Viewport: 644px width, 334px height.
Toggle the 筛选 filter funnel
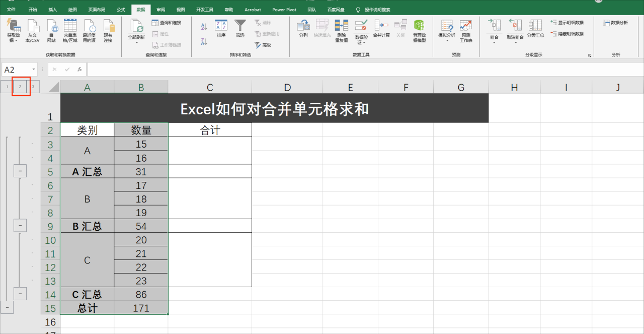[240, 29]
